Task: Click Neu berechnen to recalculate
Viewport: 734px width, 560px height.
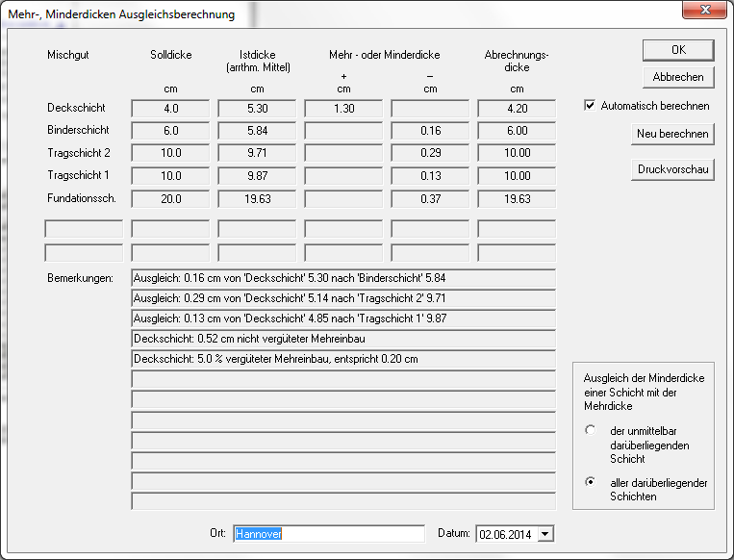Action: [x=672, y=134]
